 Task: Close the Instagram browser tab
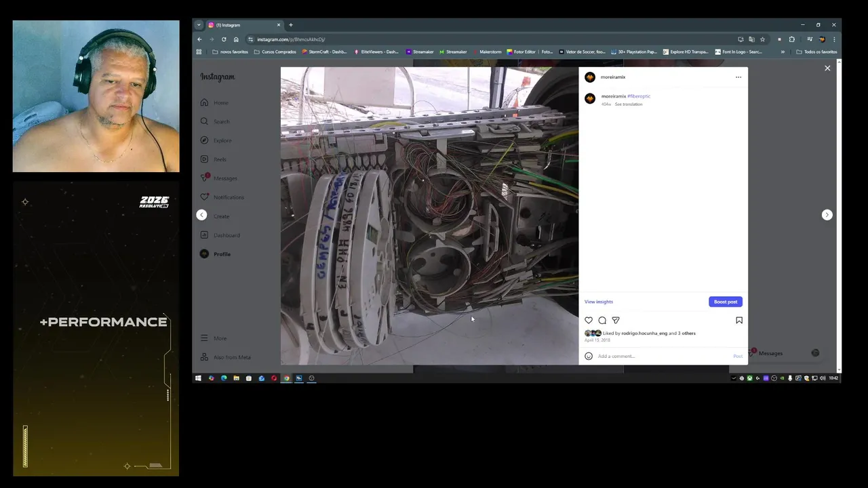point(278,25)
